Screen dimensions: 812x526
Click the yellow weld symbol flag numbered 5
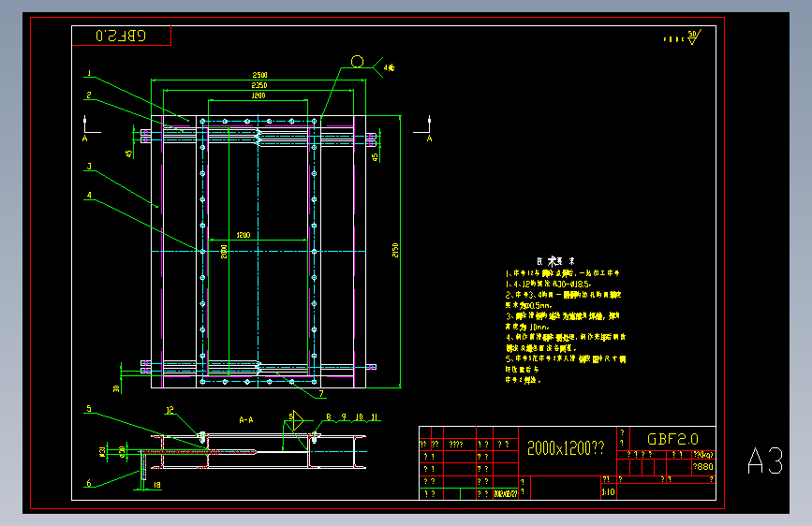(x=295, y=420)
